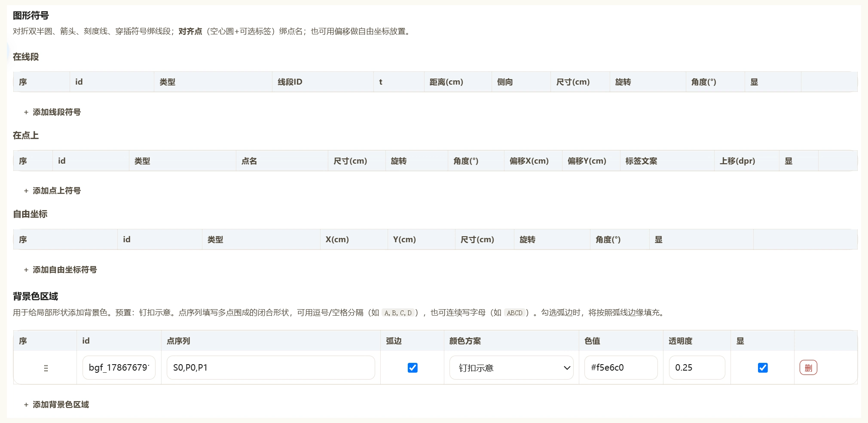Edit the point sequence field S0,P0,P1
The image size is (868, 423).
[x=271, y=368]
